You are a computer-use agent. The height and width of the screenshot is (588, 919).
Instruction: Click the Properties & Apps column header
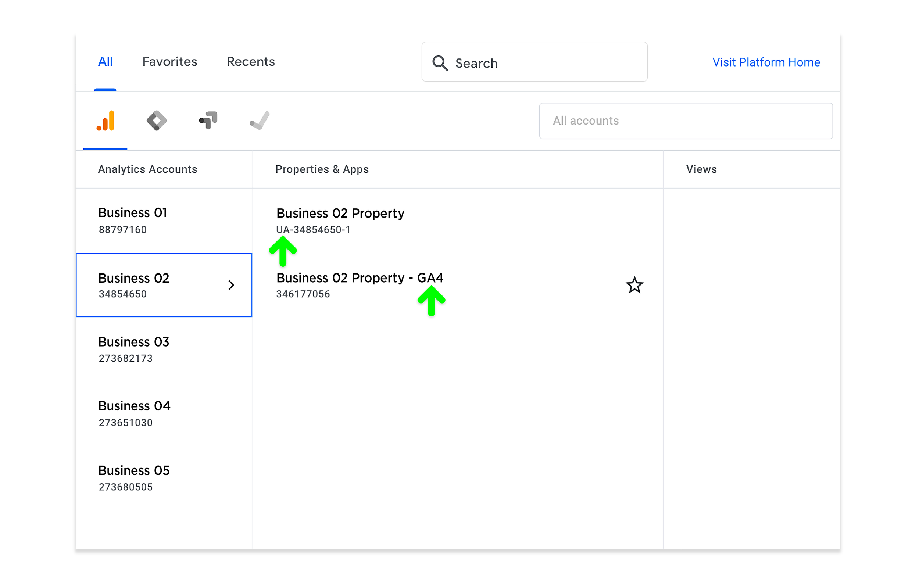322,169
